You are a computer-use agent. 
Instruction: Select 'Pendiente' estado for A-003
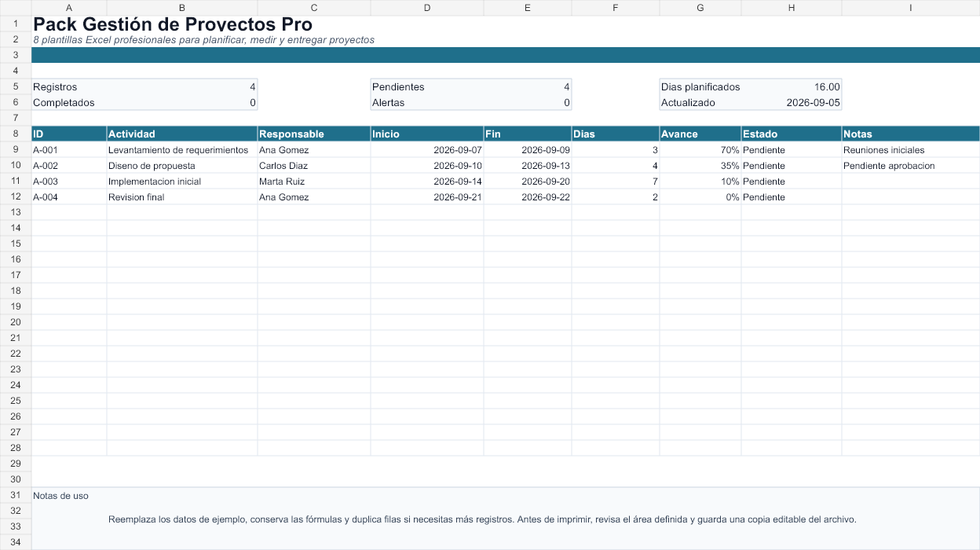[792, 181]
